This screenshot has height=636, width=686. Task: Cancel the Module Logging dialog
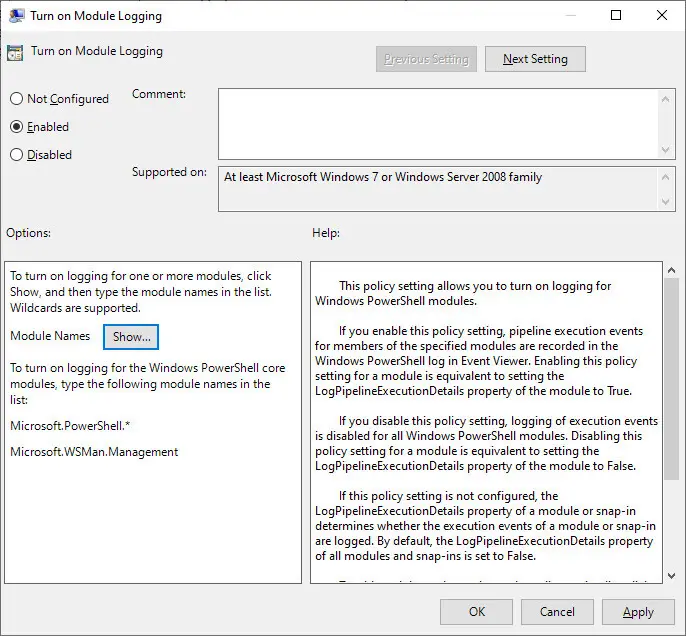[x=557, y=612]
